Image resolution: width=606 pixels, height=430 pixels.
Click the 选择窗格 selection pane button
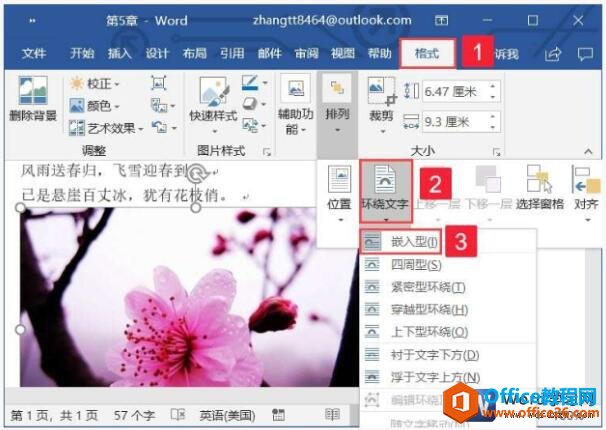(x=540, y=187)
